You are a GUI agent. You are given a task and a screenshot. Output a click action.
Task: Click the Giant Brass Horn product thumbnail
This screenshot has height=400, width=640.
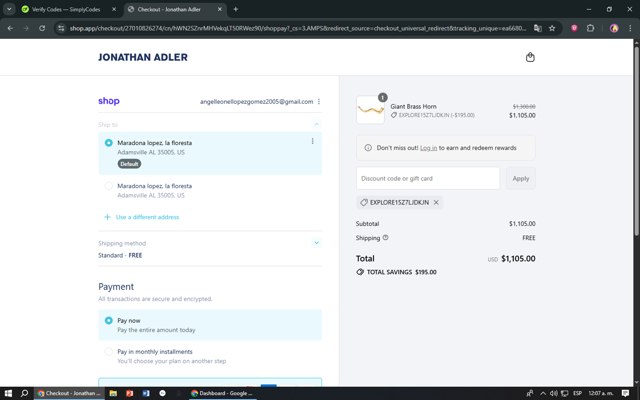click(x=370, y=110)
